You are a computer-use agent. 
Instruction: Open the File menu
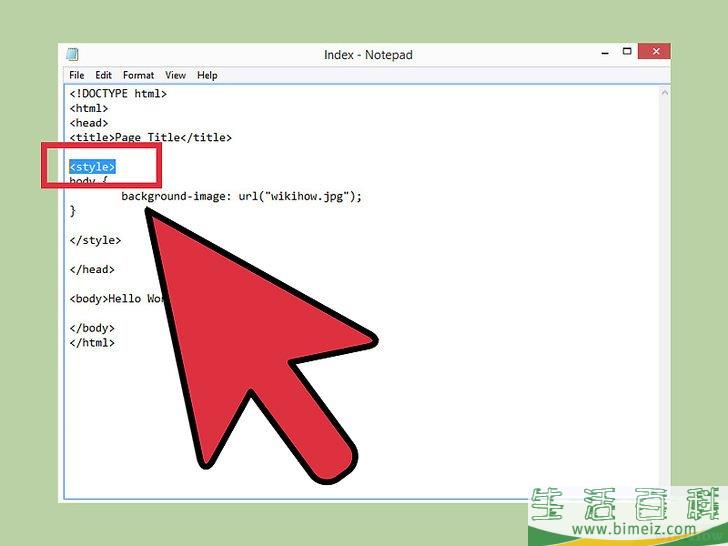tap(77, 75)
